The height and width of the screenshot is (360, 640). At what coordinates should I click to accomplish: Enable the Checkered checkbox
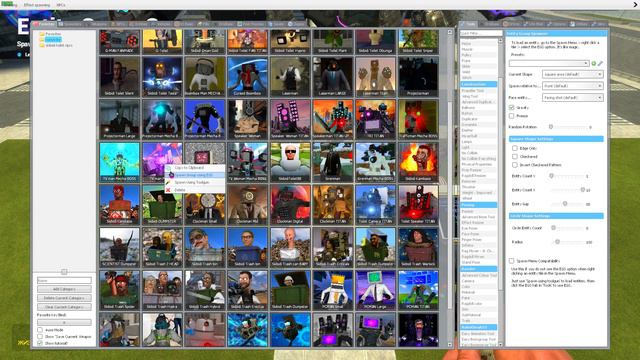pos(515,156)
